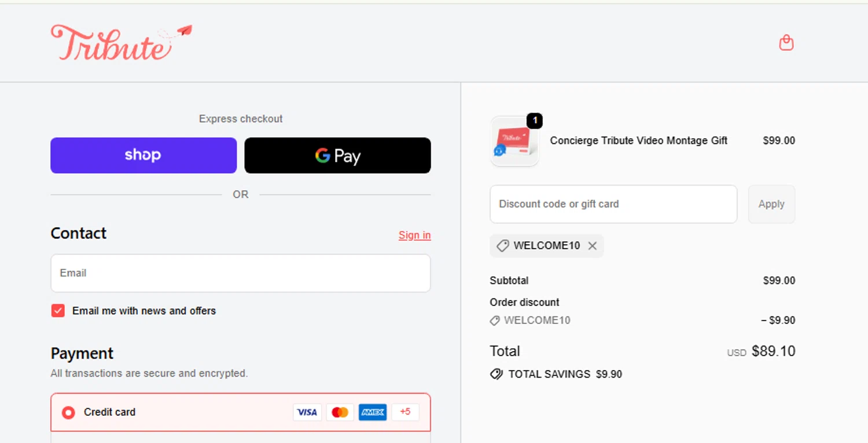Remove the WELCOME10 discount code tag
868x443 pixels.
coord(592,246)
